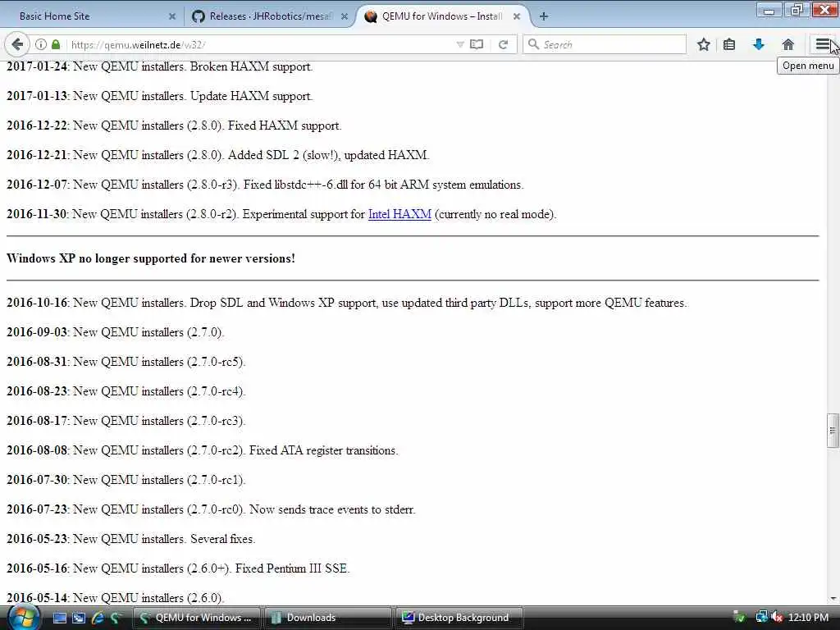
Task: Click the vertical scrollbar thumb
Action: [833, 430]
